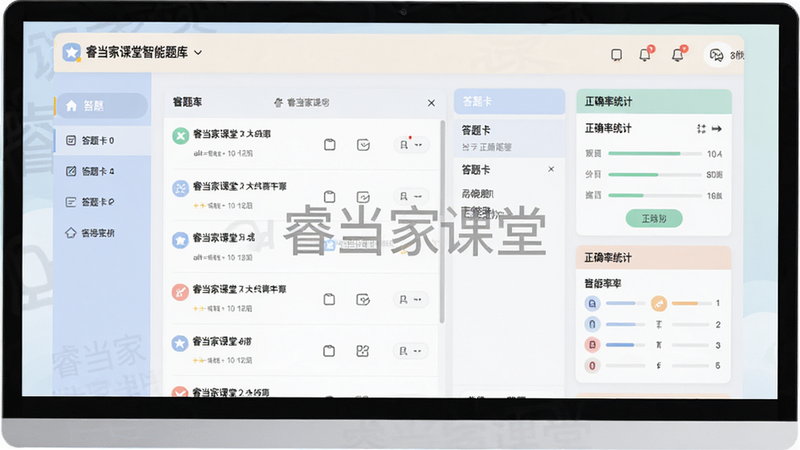Click the sort icon in the 正确率统计 card
The height and width of the screenshot is (450, 800).
pyautogui.click(x=702, y=129)
